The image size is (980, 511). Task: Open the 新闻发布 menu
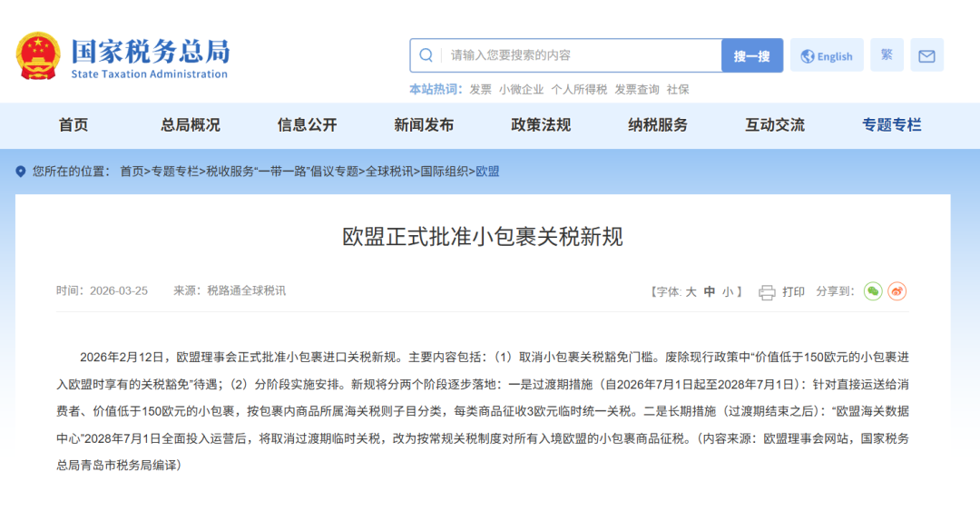[425, 125]
